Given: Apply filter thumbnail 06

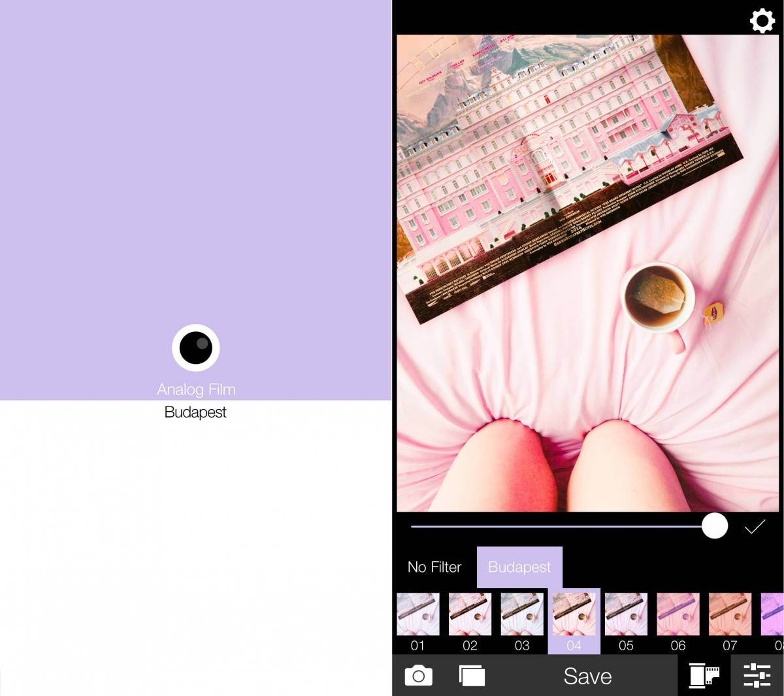Looking at the screenshot, I should click(678, 616).
